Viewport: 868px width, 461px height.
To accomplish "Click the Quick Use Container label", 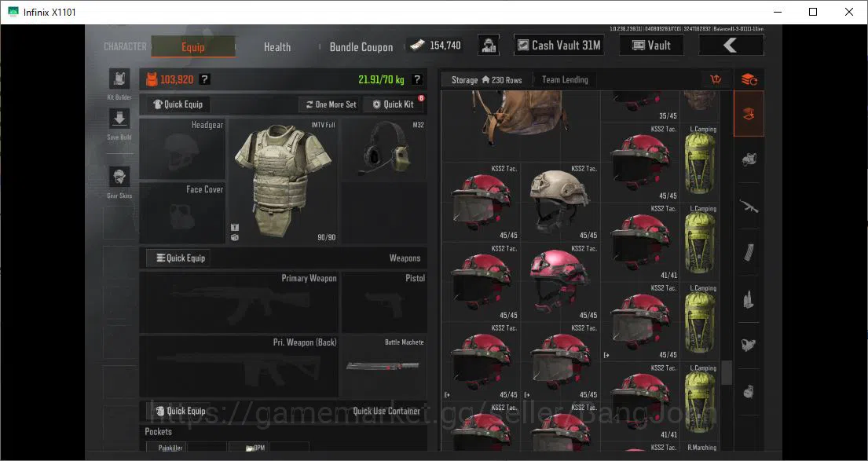I will tap(386, 411).
